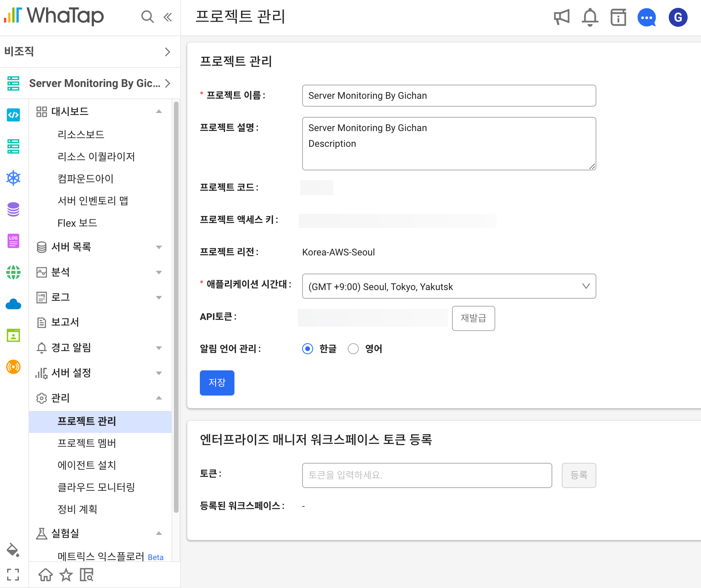Select the cloud monitoring icon

point(13,304)
